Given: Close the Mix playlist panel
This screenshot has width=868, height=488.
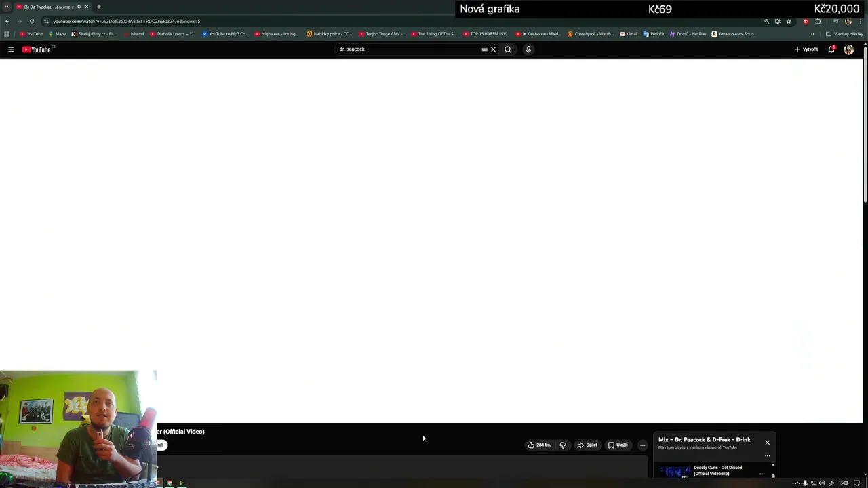Looking at the screenshot, I should [768, 443].
